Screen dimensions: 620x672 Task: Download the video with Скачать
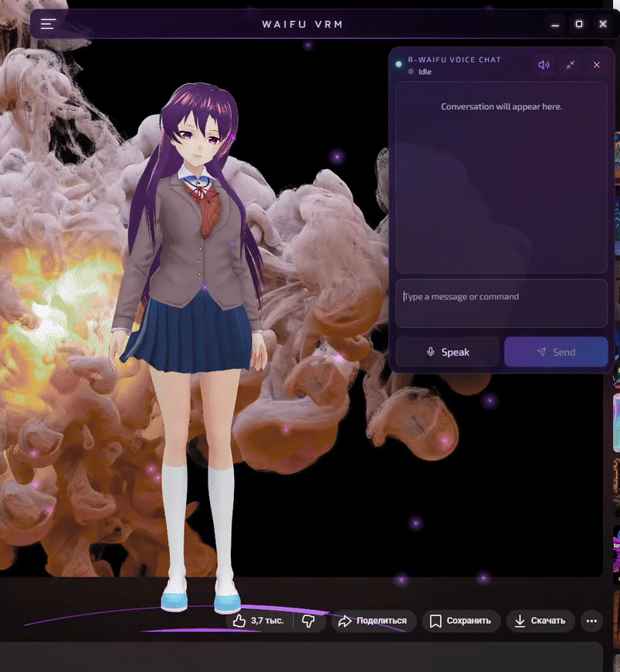coord(541,621)
